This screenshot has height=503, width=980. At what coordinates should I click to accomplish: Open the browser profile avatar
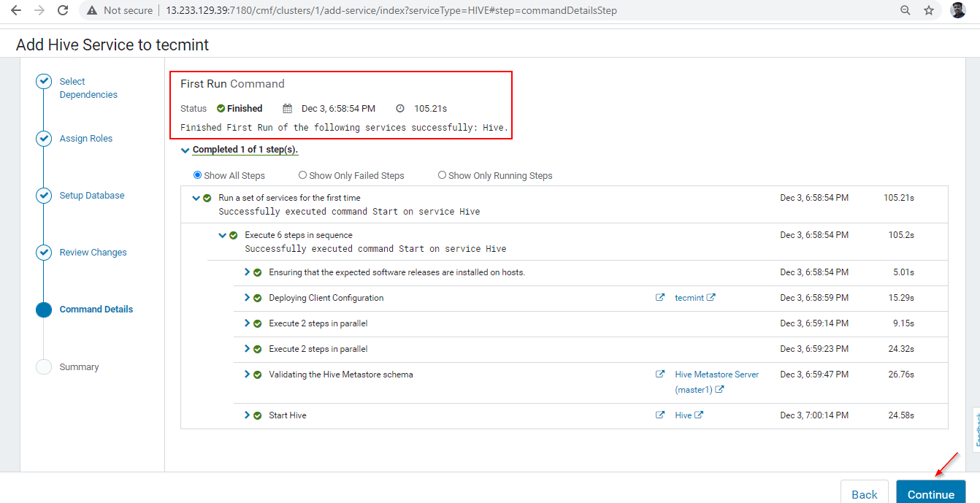coord(957,10)
